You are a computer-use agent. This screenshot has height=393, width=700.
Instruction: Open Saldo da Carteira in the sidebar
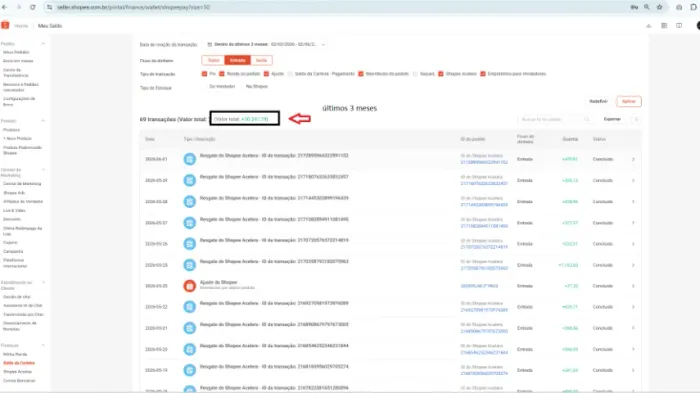(x=19, y=363)
